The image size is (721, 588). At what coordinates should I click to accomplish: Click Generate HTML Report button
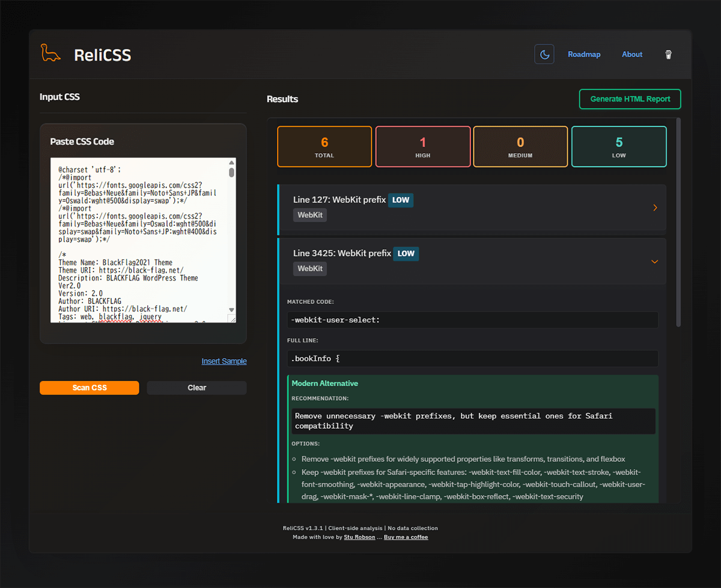pos(630,99)
